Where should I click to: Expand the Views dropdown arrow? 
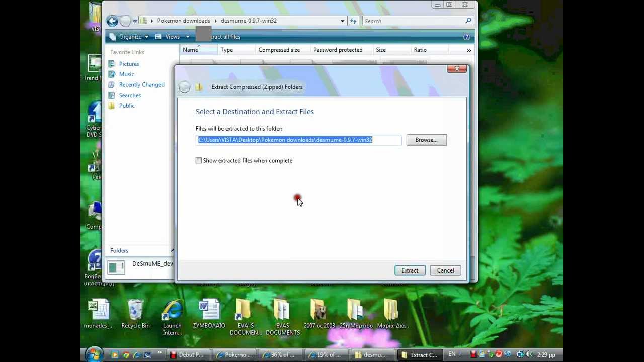click(188, 37)
